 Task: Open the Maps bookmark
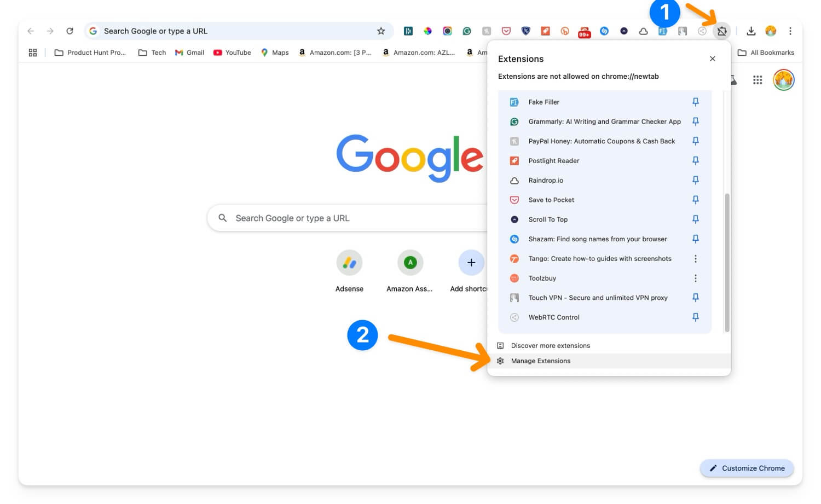tap(275, 53)
